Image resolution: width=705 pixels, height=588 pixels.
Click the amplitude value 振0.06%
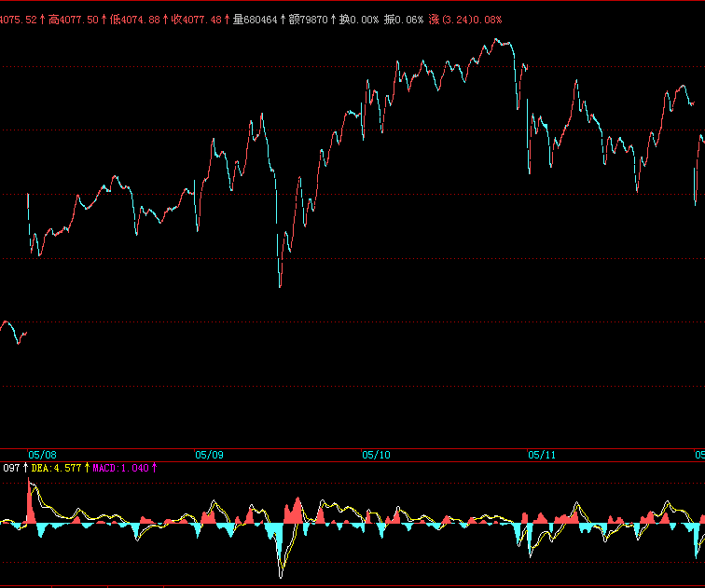click(x=404, y=19)
